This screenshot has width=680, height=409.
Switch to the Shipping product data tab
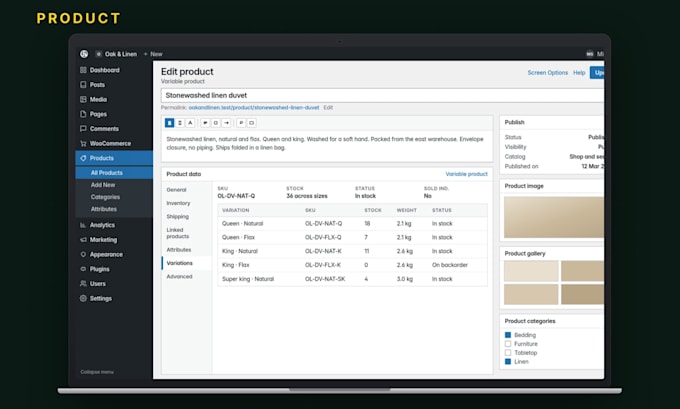(x=177, y=216)
